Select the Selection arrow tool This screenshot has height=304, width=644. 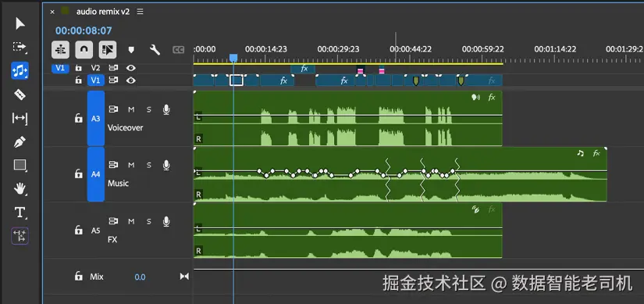pyautogui.click(x=20, y=23)
